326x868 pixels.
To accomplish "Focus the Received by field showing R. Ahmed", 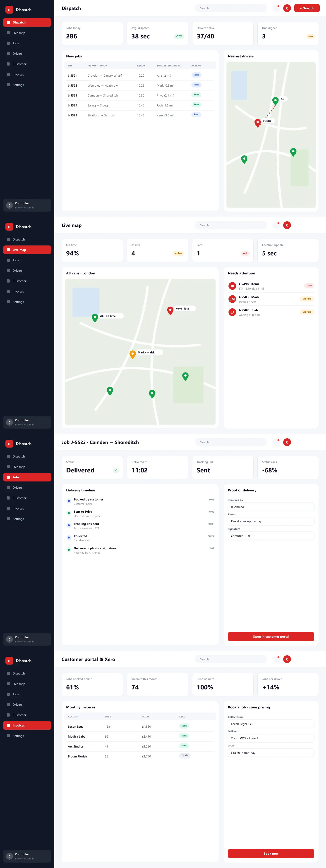I will point(271,507).
